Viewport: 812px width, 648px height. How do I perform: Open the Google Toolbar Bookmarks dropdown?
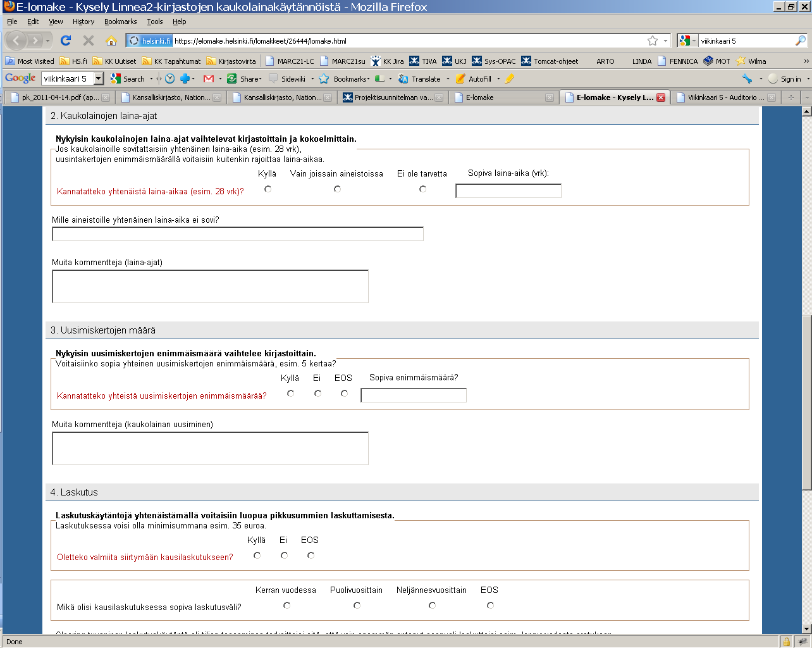(344, 78)
